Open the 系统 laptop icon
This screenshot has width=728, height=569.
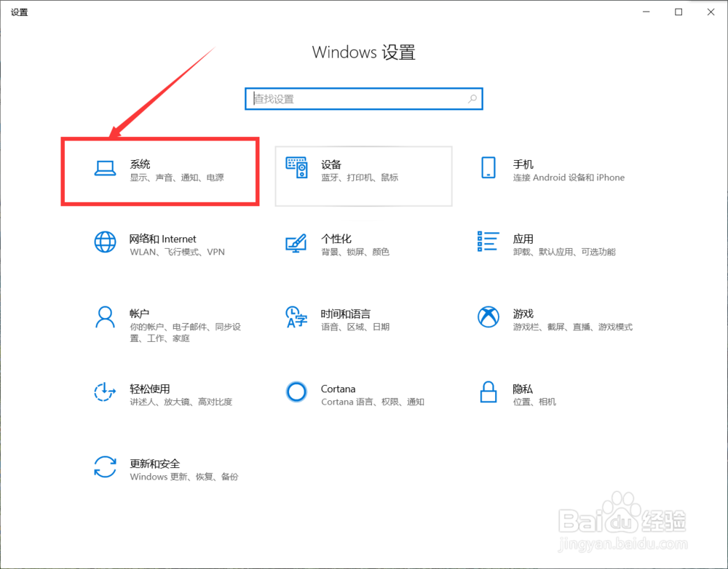coord(105,168)
